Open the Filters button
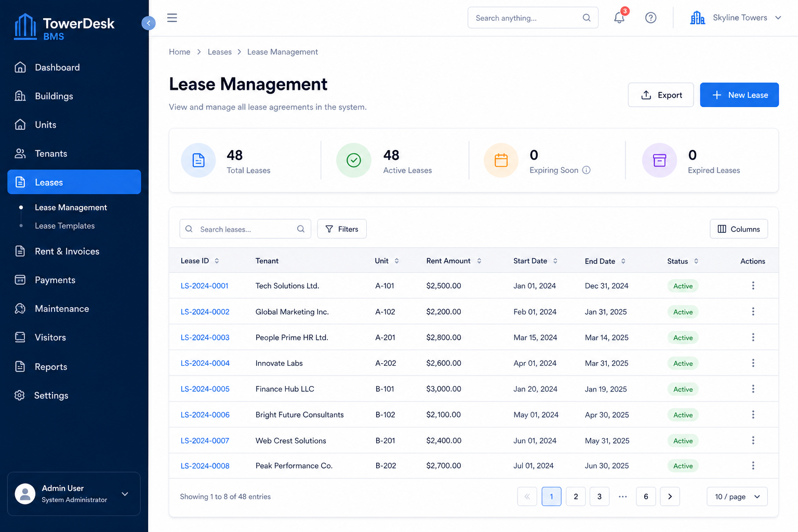The image size is (798, 532). point(342,229)
